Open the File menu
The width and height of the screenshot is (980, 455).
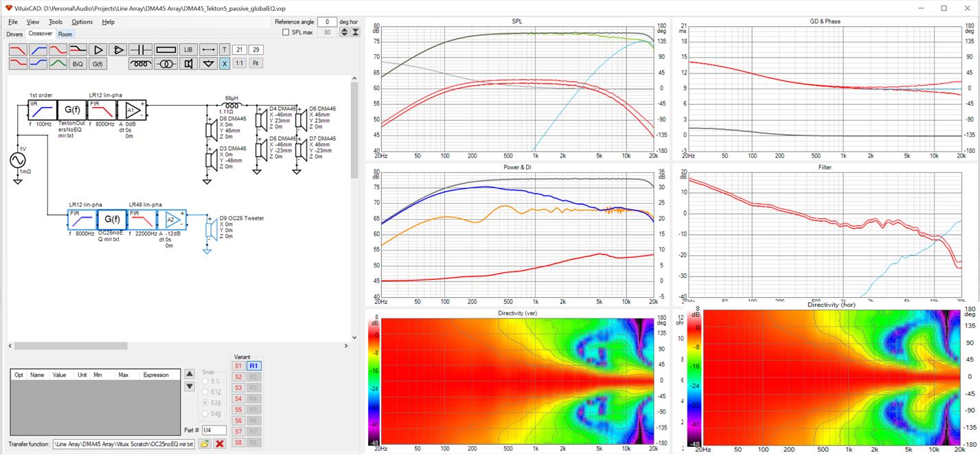pos(13,22)
